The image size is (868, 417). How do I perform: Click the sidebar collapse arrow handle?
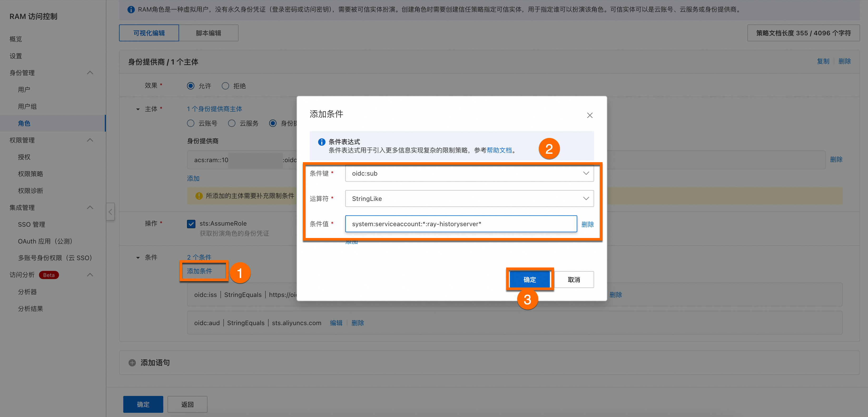pos(110,212)
